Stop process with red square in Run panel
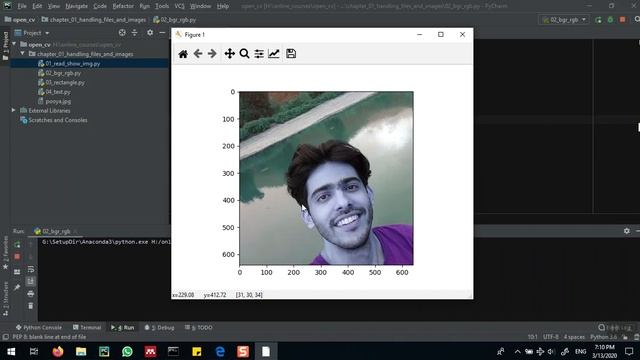The height and width of the screenshot is (360, 640). 17,257
